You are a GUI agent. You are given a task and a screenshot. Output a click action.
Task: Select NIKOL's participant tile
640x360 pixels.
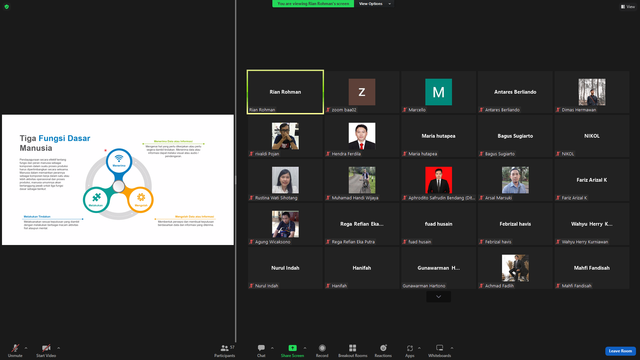pos(592,136)
